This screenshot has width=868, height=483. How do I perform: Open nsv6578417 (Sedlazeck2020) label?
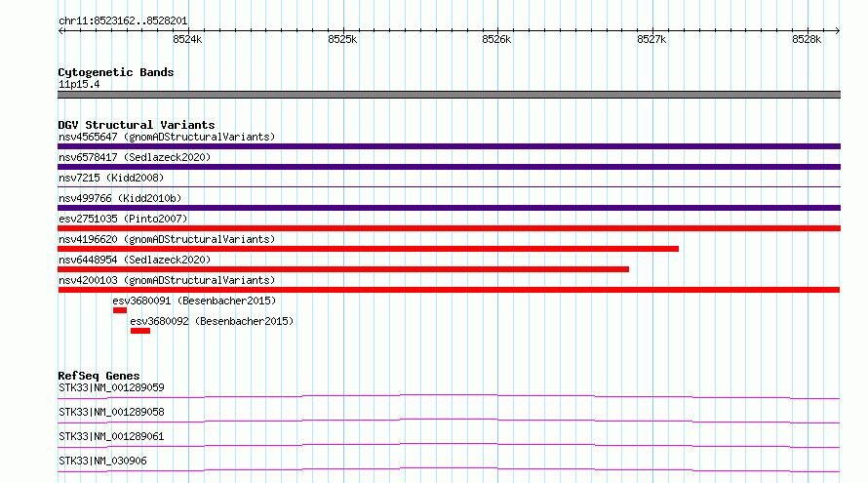pyautogui.click(x=135, y=157)
